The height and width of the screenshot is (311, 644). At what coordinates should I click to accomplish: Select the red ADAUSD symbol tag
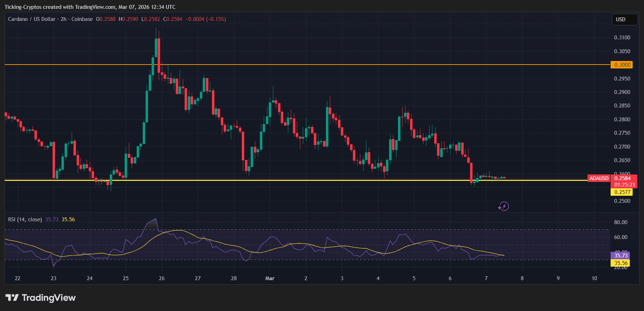click(x=599, y=178)
